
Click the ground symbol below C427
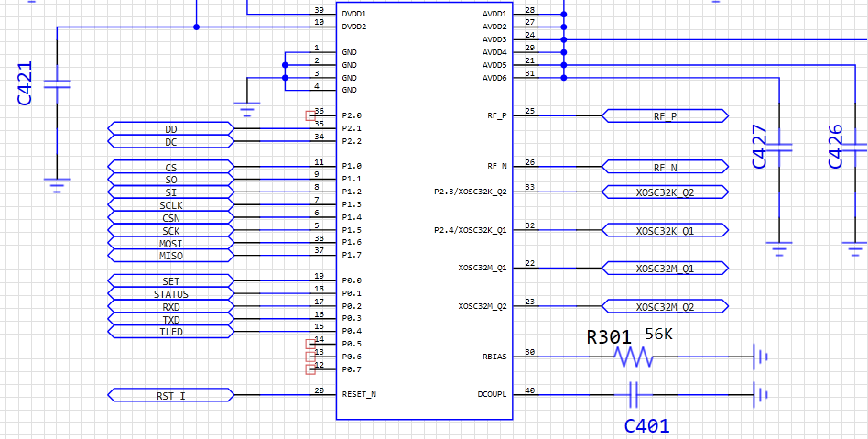779,249
